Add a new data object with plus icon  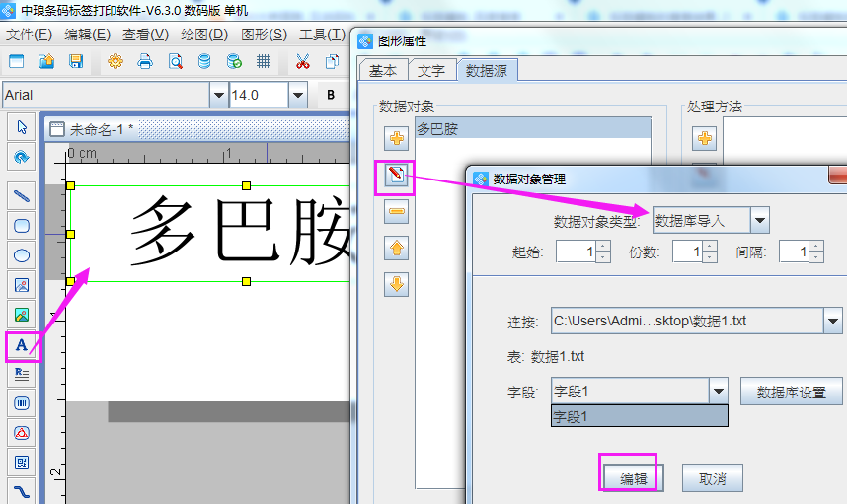click(398, 138)
